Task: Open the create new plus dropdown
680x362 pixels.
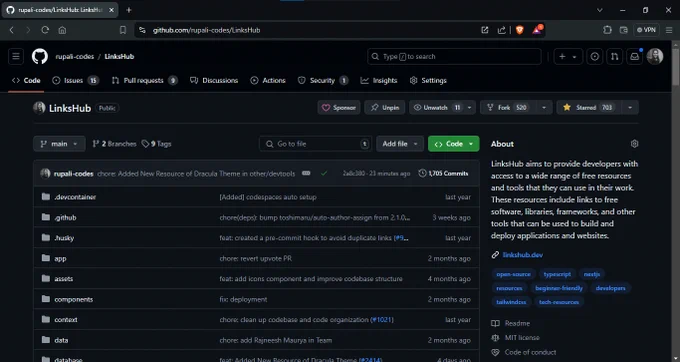Action: (x=568, y=56)
